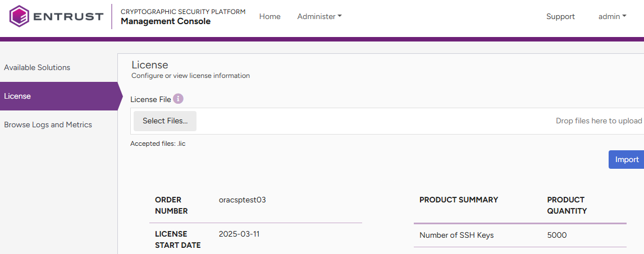Click the Entrust hexagon logo icon
This screenshot has width=644, height=254.
[19, 16]
